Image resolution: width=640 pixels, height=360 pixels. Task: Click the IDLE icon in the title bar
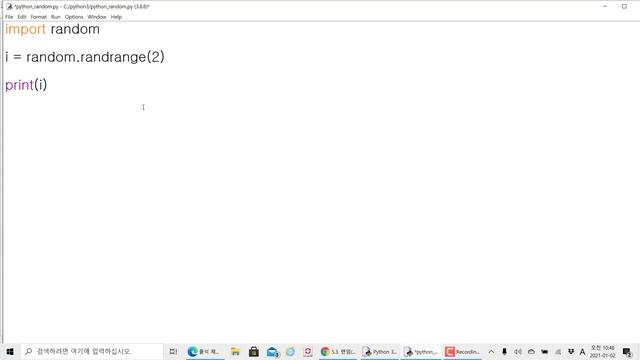coord(9,7)
